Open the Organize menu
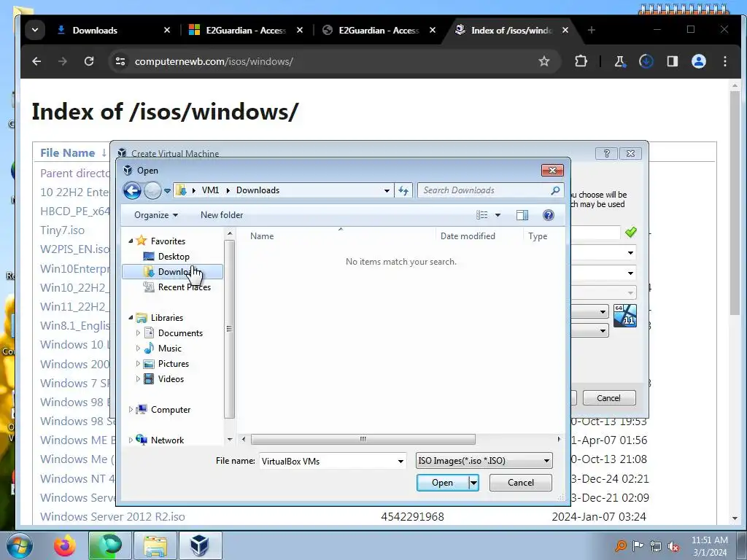 [x=156, y=215]
